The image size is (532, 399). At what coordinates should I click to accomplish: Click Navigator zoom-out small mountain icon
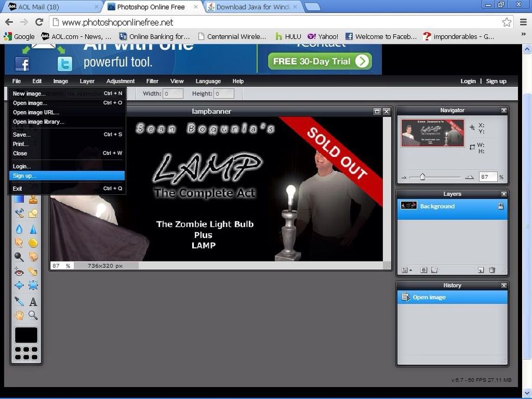[404, 177]
